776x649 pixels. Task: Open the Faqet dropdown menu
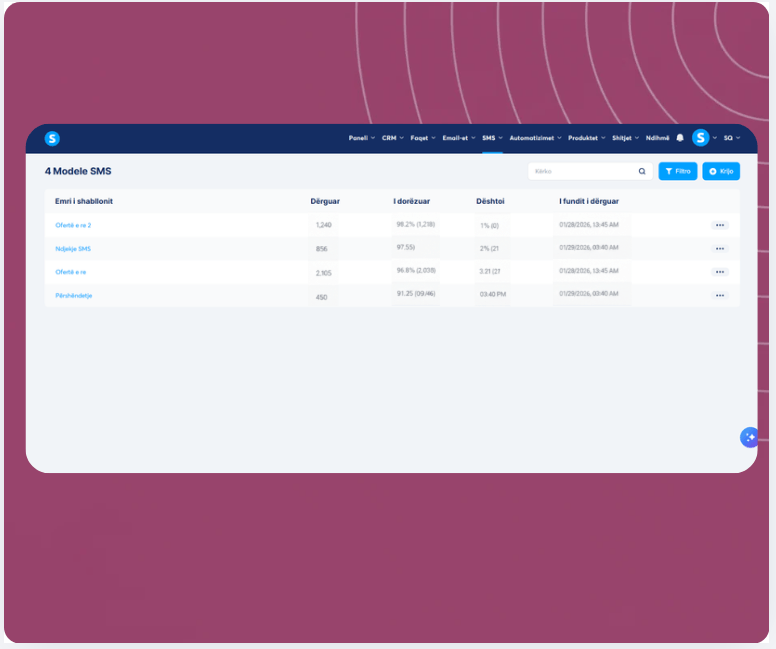(423, 138)
